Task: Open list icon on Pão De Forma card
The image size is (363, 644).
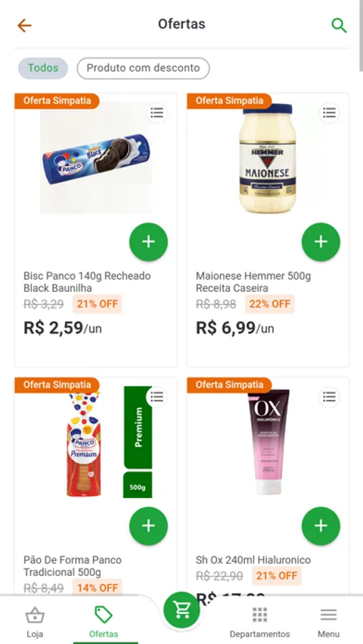Action: [157, 396]
